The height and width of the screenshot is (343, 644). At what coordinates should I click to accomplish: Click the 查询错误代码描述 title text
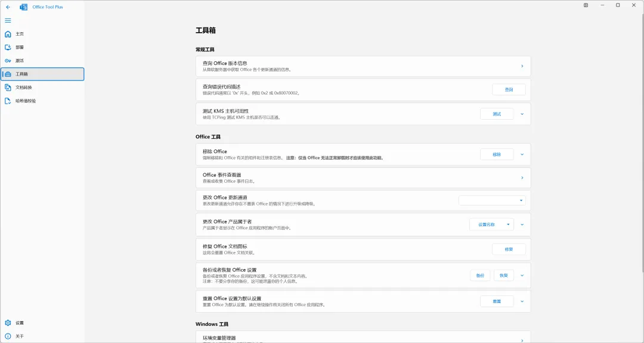tap(221, 87)
